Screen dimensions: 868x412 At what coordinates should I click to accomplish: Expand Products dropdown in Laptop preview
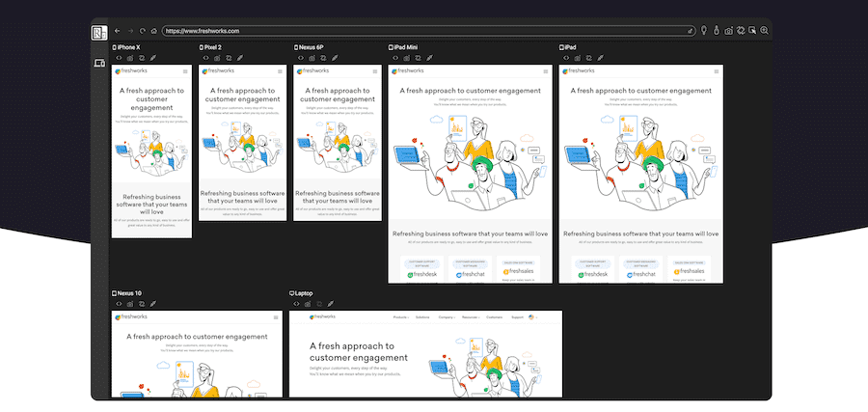pos(401,316)
